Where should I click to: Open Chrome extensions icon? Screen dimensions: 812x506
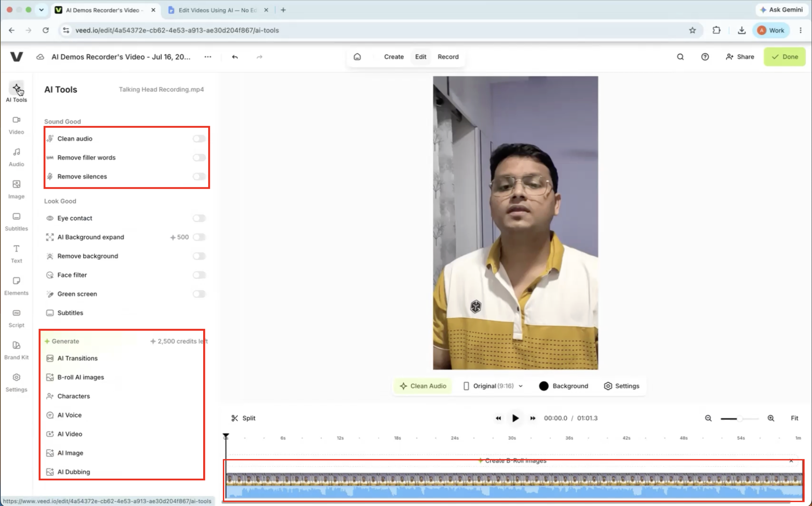716,30
